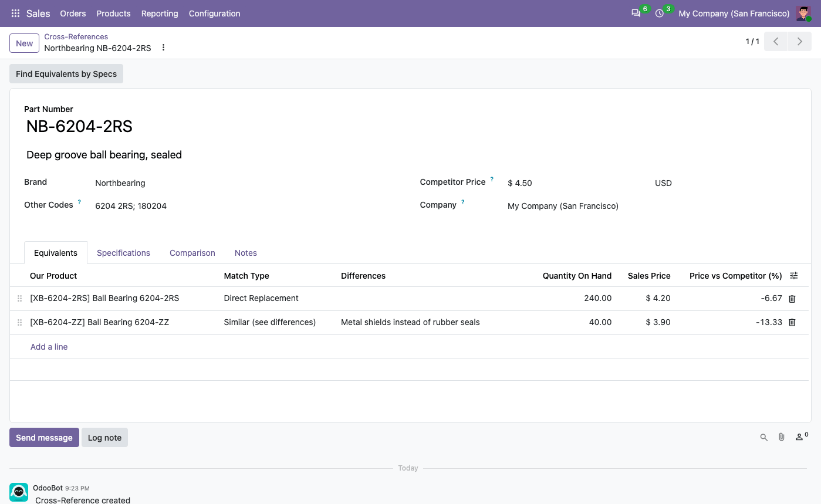This screenshot has height=504, width=821.
Task: Open the Configuration menu
Action: 214,13
